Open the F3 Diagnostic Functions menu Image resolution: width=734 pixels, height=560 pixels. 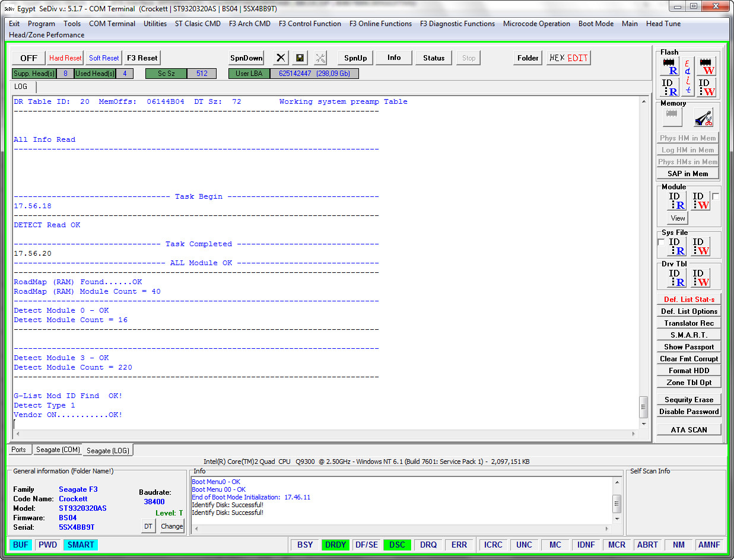pyautogui.click(x=457, y=24)
